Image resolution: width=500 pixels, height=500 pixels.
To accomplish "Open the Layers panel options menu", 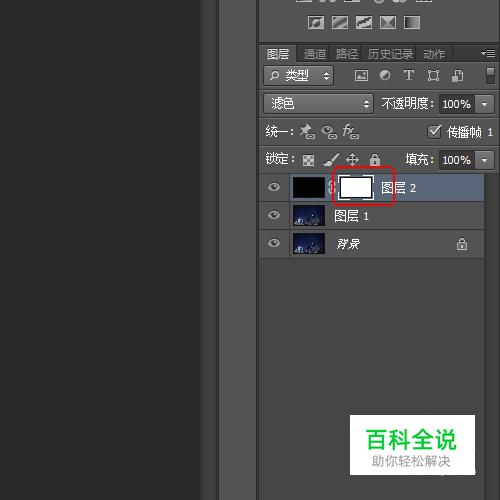I will click(488, 53).
